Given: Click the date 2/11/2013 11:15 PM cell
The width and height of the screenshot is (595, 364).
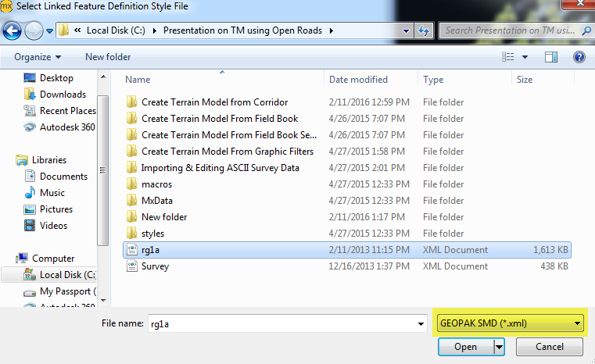Looking at the screenshot, I should pos(369,250).
